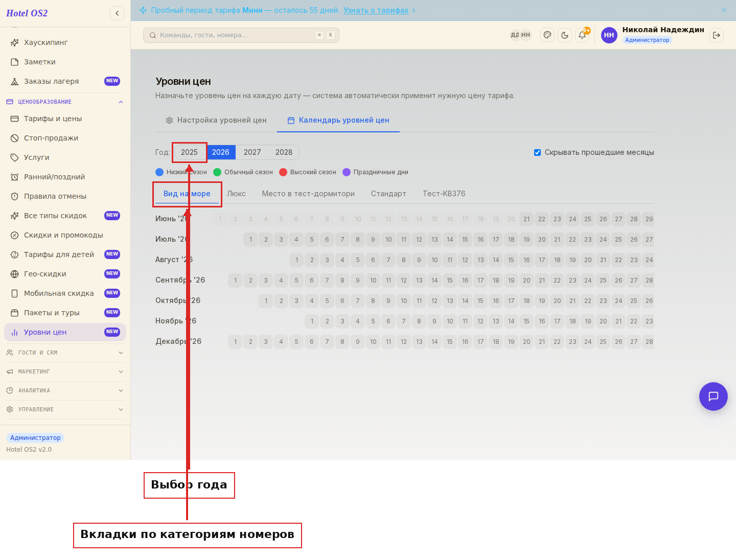Open the chat support bubble
The width and height of the screenshot is (736, 560).
point(714,396)
